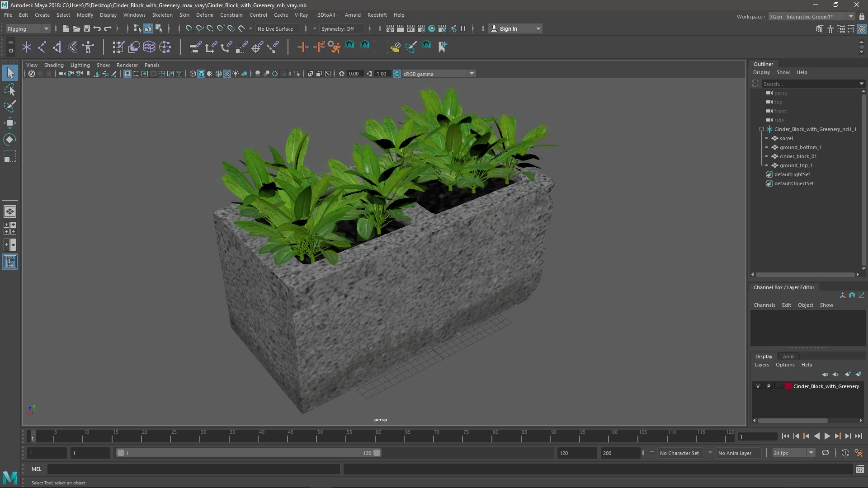Switch to the four-view layout icon
This screenshot has width=868, height=488.
[x=10, y=228]
